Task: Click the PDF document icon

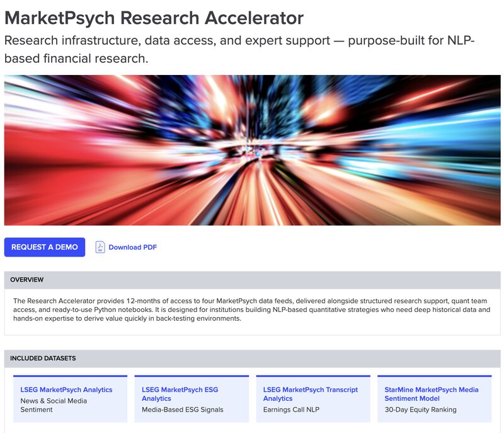Action: pyautogui.click(x=100, y=247)
